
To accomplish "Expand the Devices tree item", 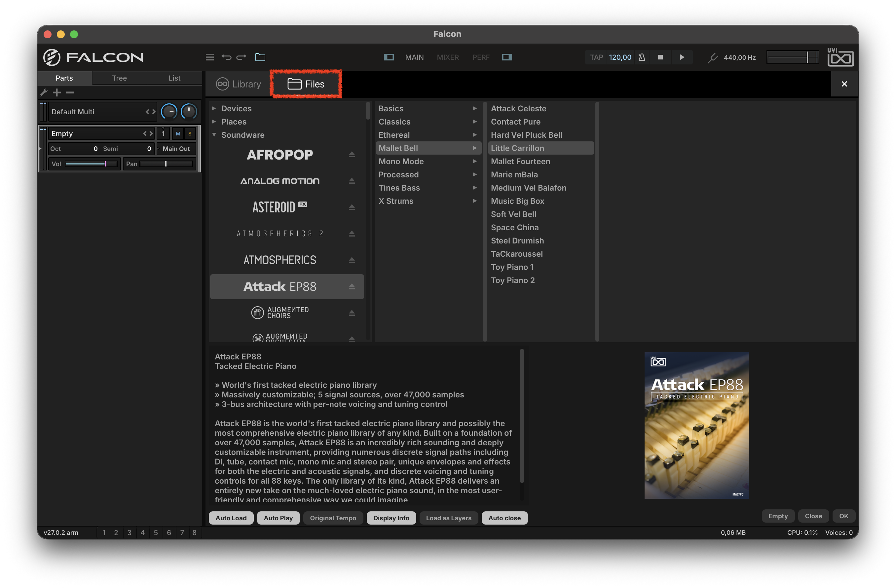I will (214, 108).
